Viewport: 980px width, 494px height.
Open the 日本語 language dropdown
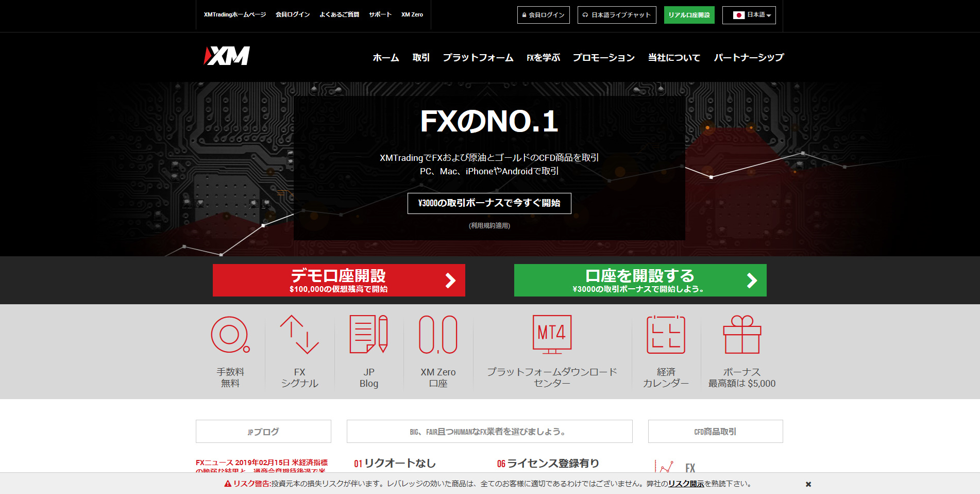[749, 15]
